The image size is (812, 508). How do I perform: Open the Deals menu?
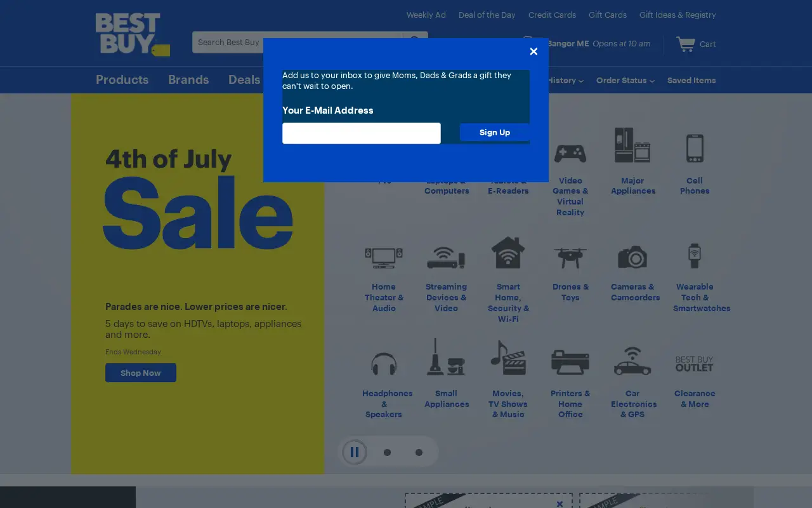tap(244, 79)
